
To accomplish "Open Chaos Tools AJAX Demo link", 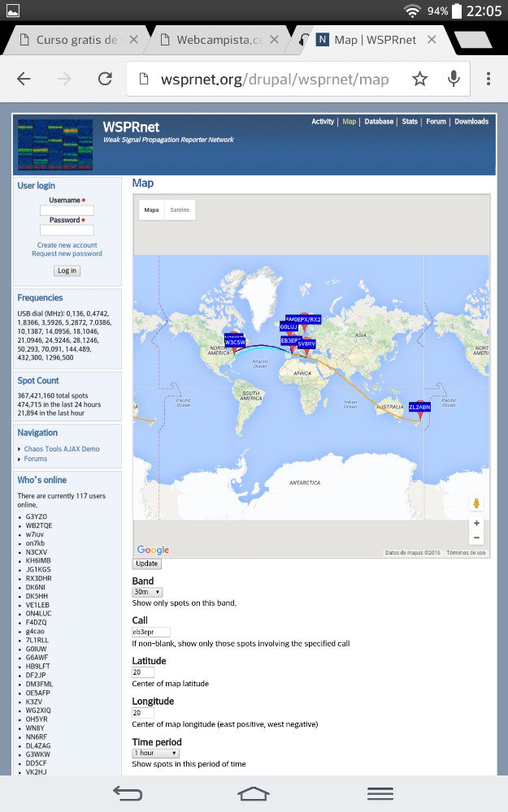I will tap(62, 449).
